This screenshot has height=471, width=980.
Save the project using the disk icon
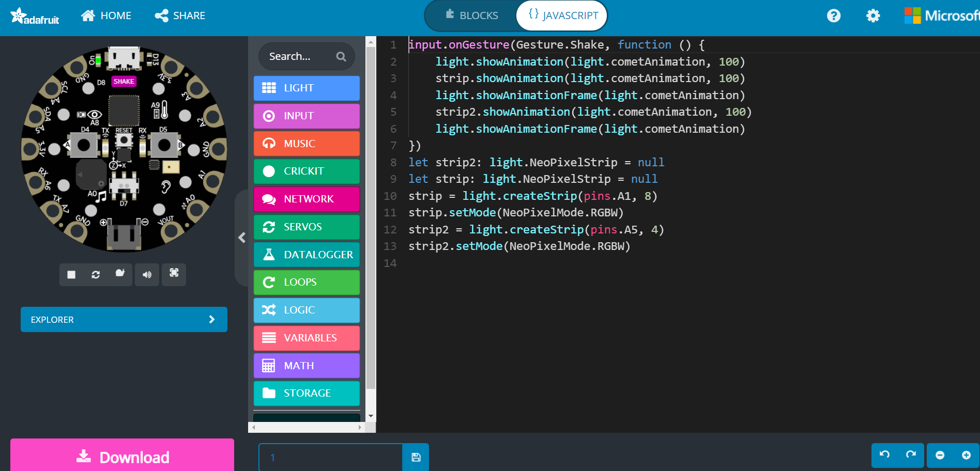click(x=415, y=457)
